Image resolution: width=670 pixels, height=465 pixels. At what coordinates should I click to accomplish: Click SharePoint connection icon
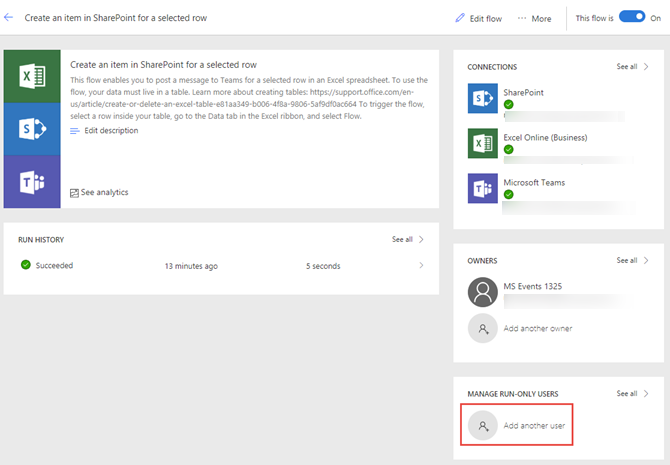tap(482, 97)
